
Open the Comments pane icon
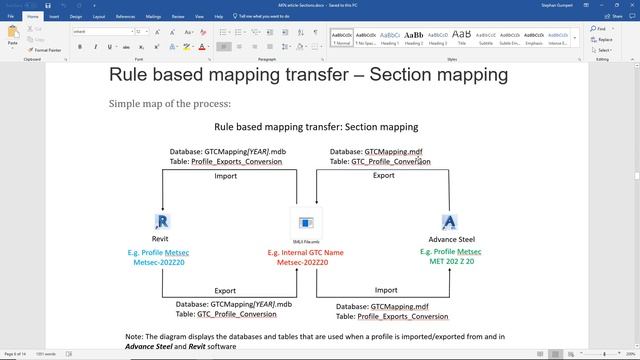(632, 16)
